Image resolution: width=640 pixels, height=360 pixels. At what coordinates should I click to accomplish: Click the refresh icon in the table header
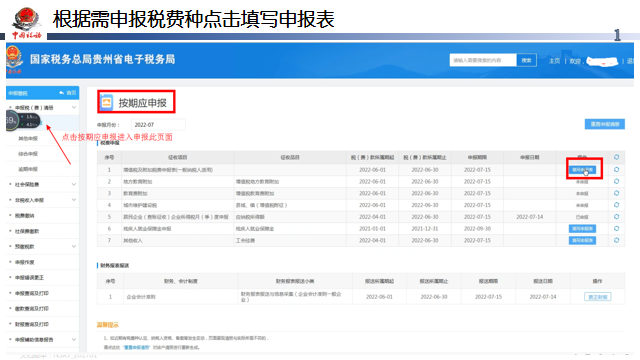[616, 157]
